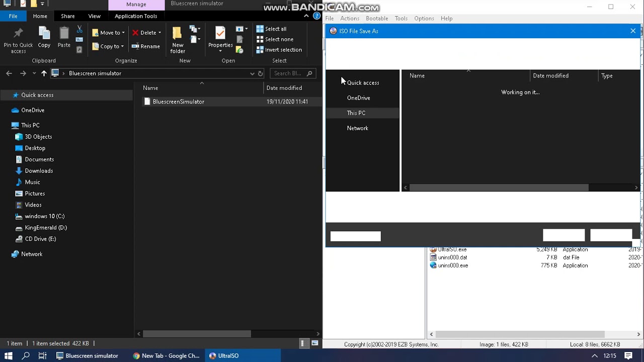This screenshot has width=644, height=362.
Task: Click Rename in the Organize group
Action: click(x=146, y=46)
